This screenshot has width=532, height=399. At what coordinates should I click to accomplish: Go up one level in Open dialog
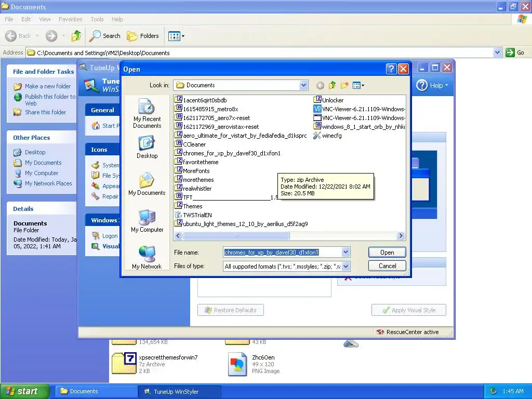click(332, 86)
